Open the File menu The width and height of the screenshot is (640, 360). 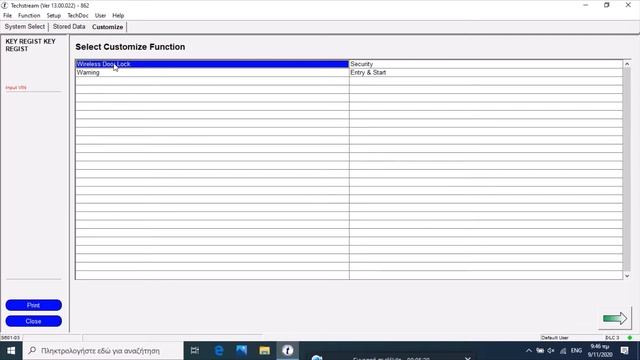tap(7, 16)
